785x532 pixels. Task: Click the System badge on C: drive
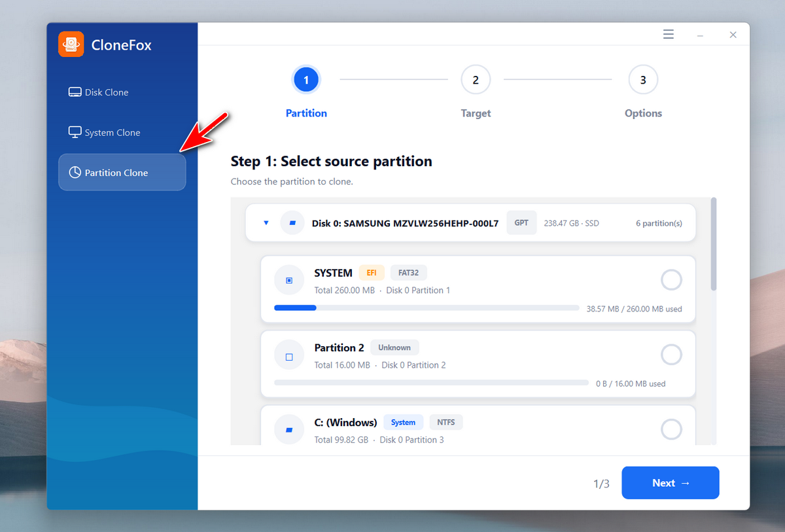click(x=404, y=422)
